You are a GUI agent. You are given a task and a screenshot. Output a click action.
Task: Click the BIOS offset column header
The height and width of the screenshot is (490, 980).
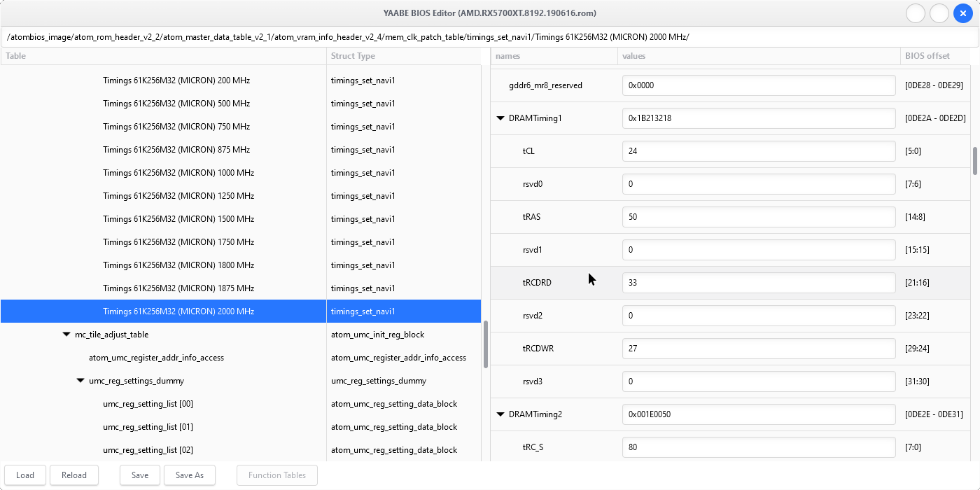(x=937, y=56)
